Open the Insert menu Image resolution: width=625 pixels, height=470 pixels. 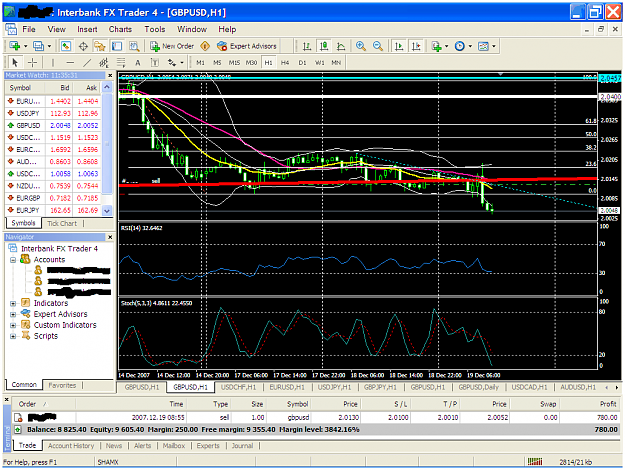(87, 29)
